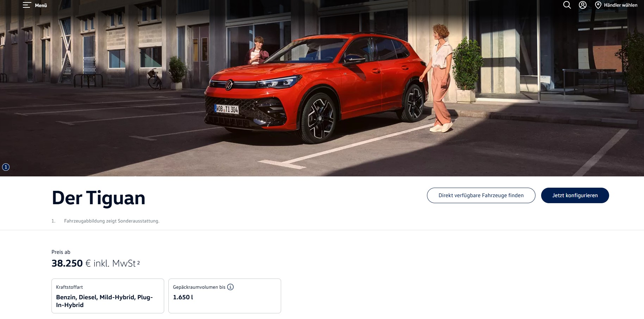This screenshot has height=319, width=644.
Task: Select the Gepäckraumvolumen 1.650 l card
Action: (225, 296)
